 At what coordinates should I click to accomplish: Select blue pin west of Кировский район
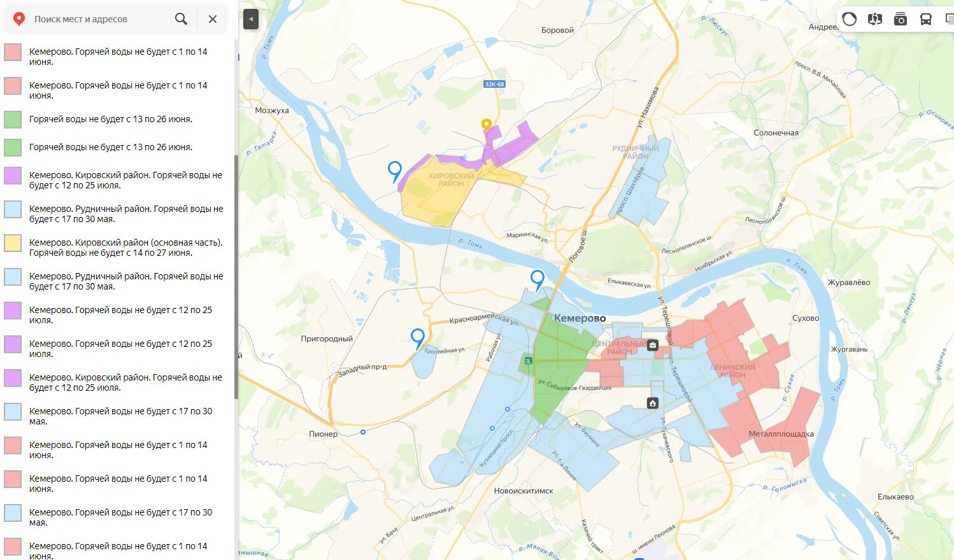[395, 171]
